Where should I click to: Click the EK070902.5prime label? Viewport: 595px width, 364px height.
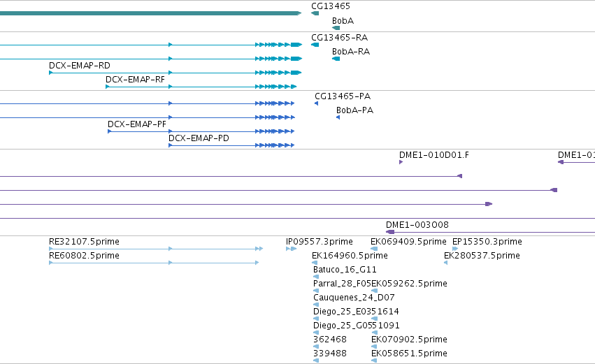coord(409,340)
